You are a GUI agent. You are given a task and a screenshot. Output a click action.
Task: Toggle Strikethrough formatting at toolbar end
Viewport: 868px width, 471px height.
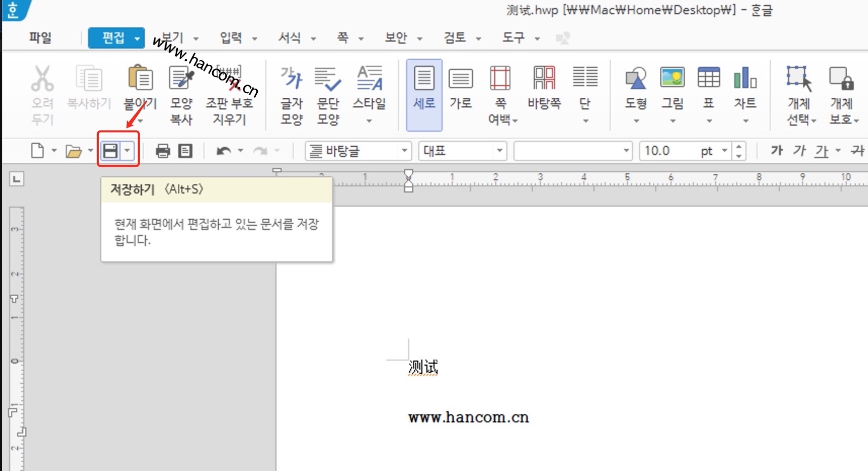(x=858, y=150)
